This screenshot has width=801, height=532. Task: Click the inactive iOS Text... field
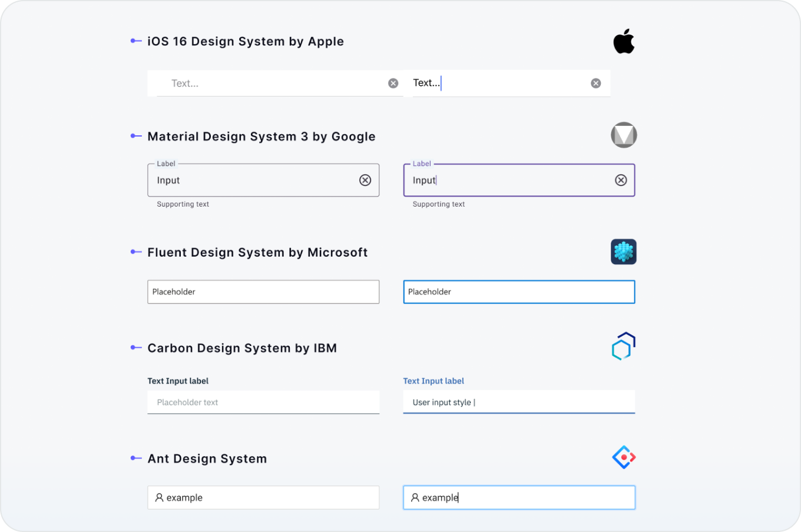[275, 84]
